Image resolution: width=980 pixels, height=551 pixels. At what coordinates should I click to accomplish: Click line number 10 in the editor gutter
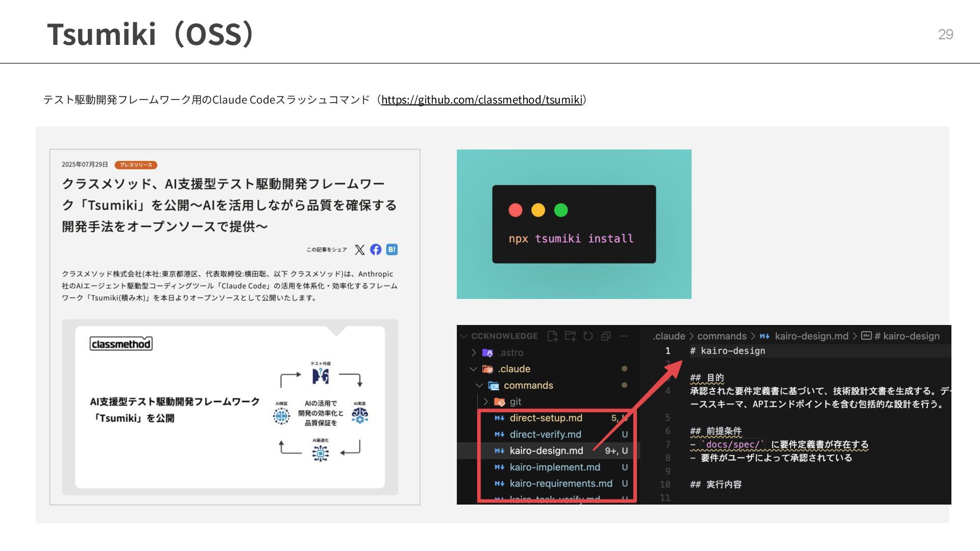[665, 485]
